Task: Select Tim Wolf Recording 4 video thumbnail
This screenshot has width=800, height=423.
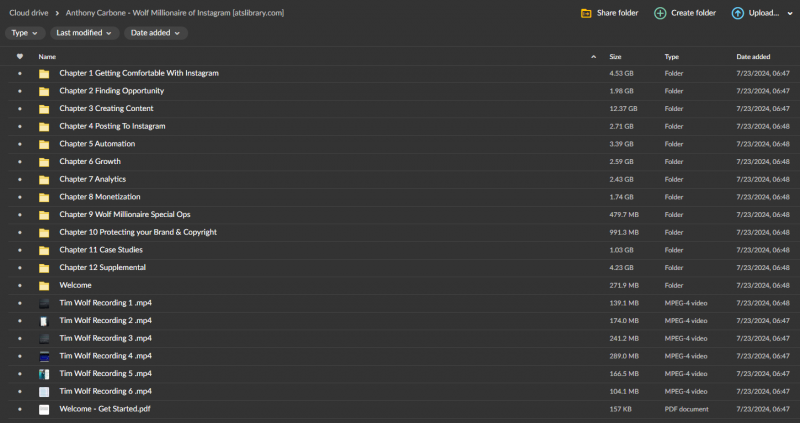Action: coord(44,356)
